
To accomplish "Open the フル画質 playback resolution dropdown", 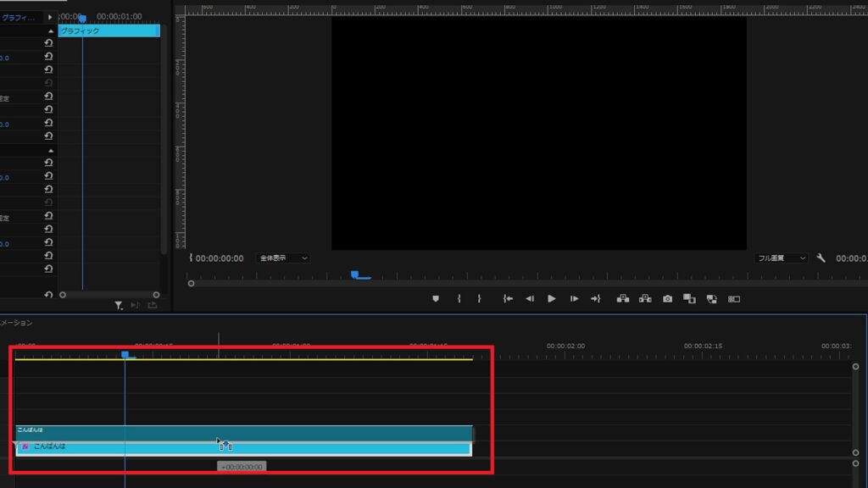I will 781,258.
